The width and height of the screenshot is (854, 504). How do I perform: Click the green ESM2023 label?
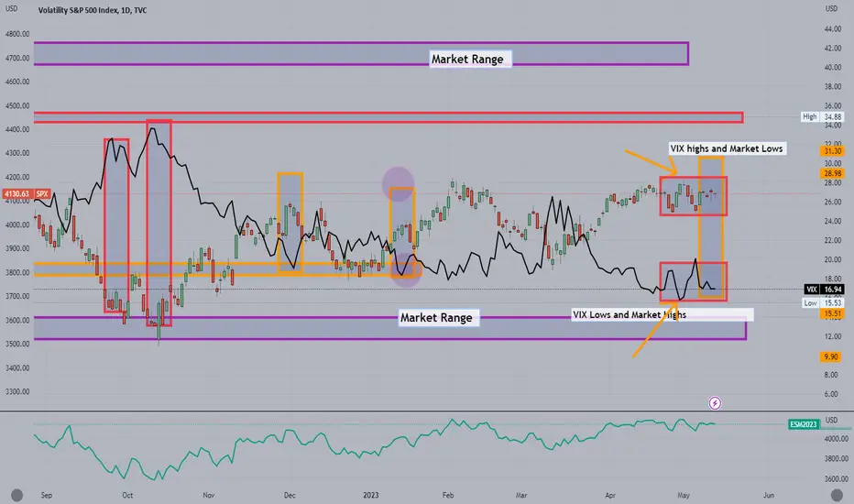click(x=804, y=424)
